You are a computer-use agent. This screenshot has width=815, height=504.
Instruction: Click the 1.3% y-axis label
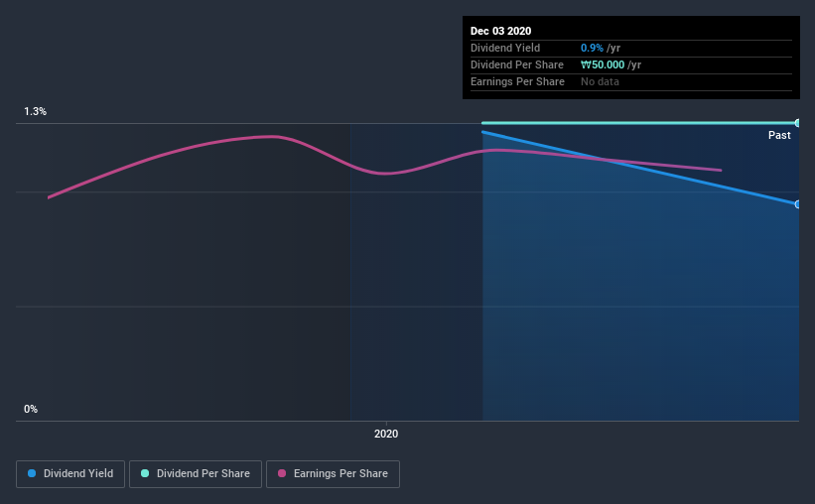[36, 112]
